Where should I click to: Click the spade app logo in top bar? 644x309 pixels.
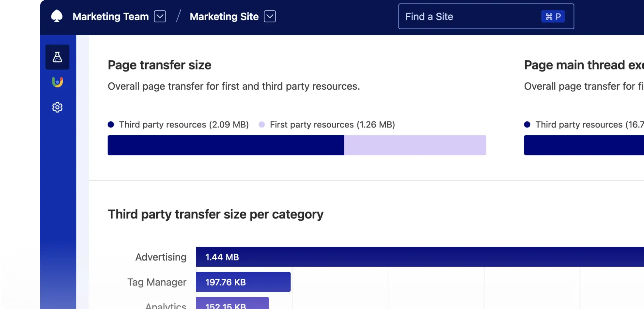(57, 16)
